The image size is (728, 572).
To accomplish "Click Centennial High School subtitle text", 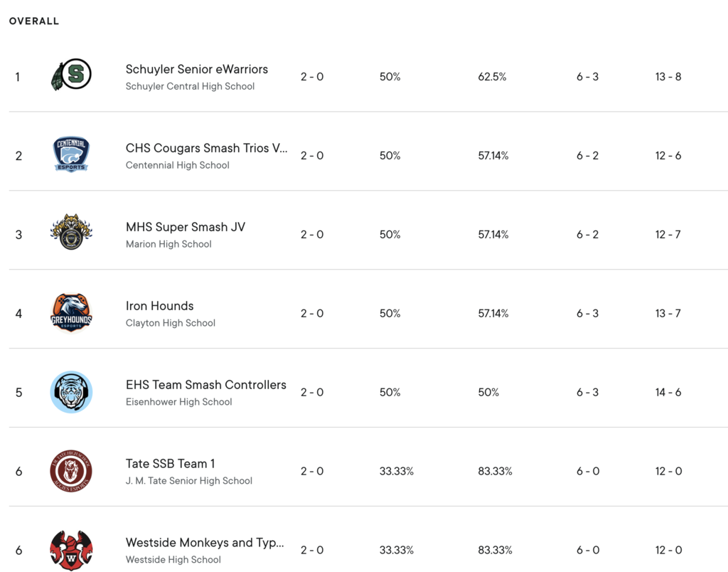I will pos(177,166).
